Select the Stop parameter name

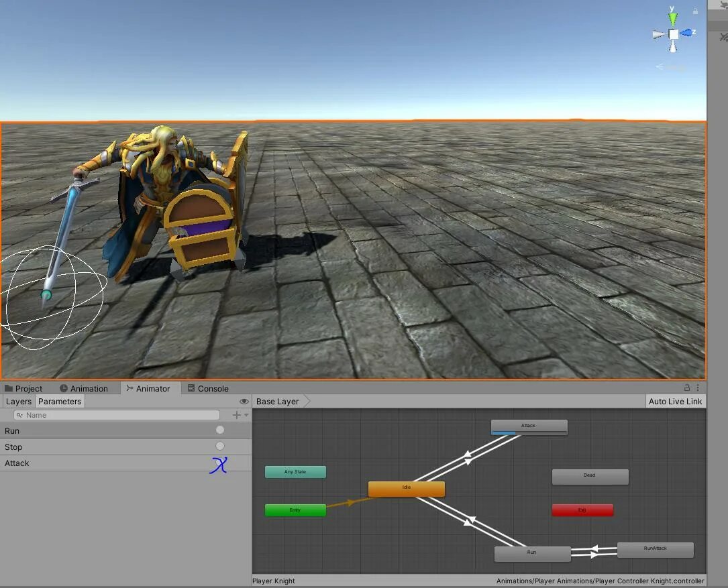pyautogui.click(x=13, y=447)
